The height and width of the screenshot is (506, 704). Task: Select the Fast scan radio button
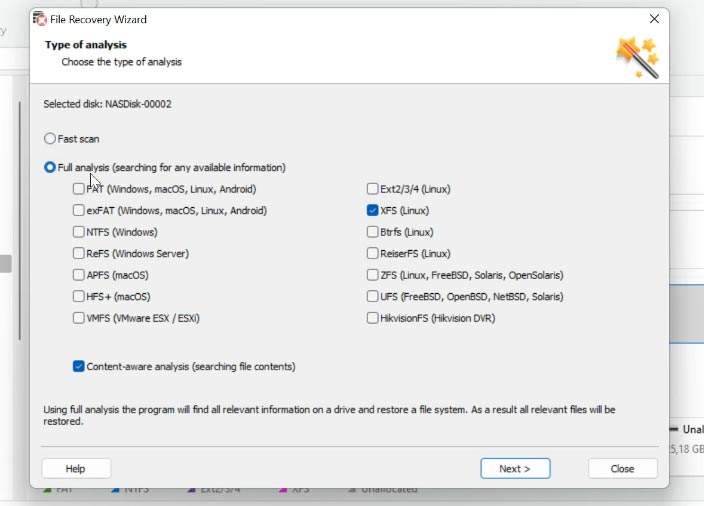tap(50, 139)
